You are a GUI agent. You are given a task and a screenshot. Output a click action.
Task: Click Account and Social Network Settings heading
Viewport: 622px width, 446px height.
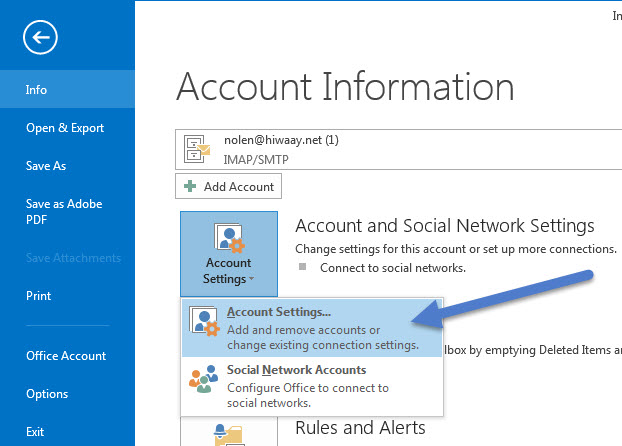tap(445, 226)
